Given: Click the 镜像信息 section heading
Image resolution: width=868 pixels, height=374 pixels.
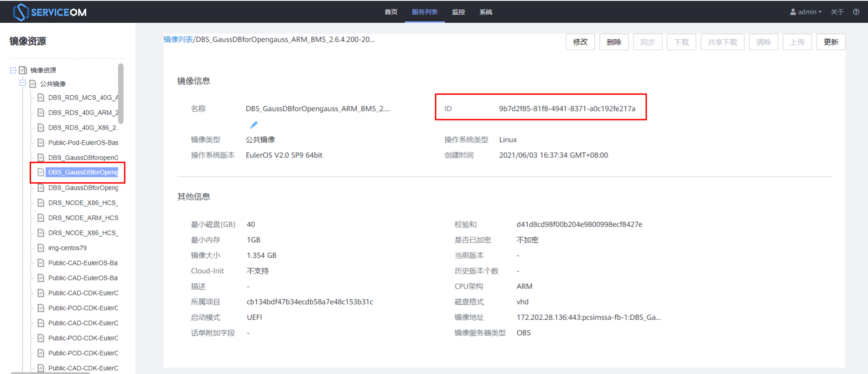Looking at the screenshot, I should click(194, 81).
